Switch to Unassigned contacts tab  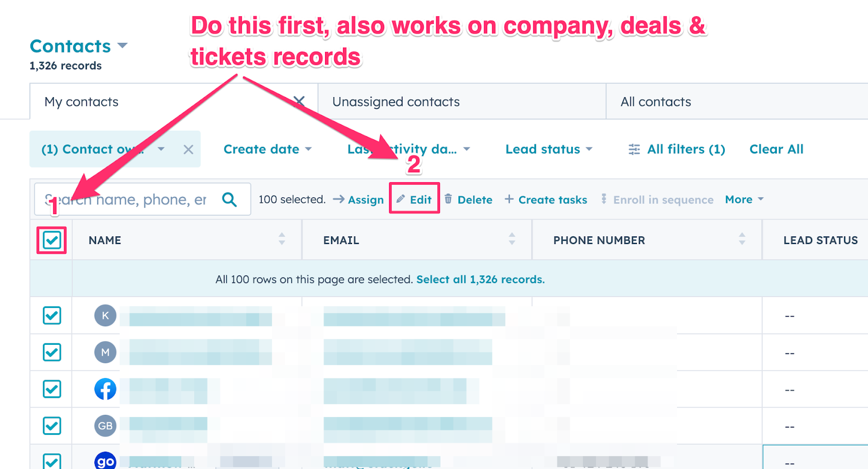tap(396, 102)
